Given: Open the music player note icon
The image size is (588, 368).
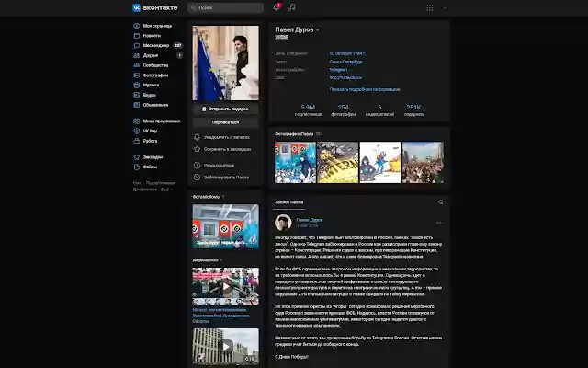Looking at the screenshot, I should pos(292,7).
